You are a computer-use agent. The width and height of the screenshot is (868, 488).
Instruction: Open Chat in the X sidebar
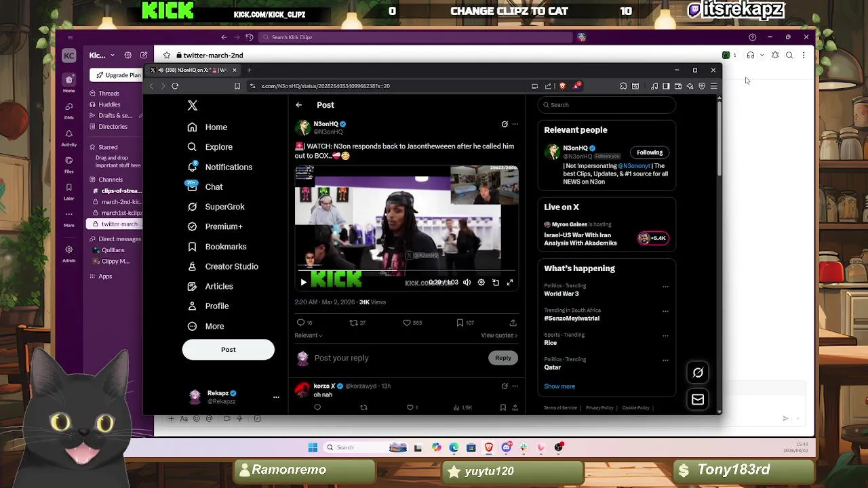coord(205,186)
